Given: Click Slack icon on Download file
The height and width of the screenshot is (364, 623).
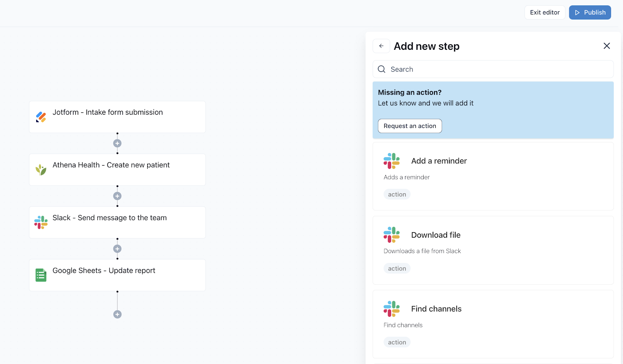Looking at the screenshot, I should tap(392, 235).
